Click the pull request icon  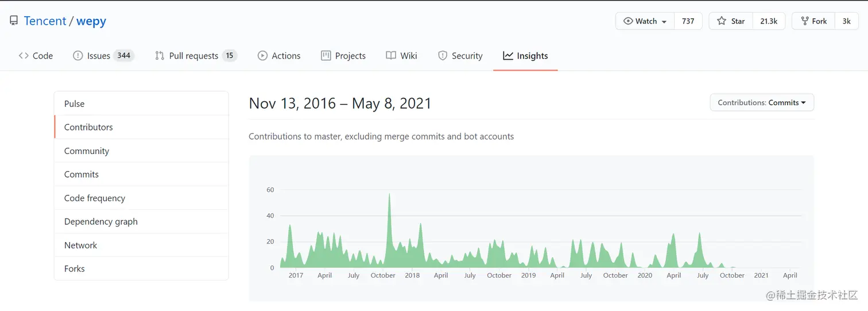(x=160, y=56)
